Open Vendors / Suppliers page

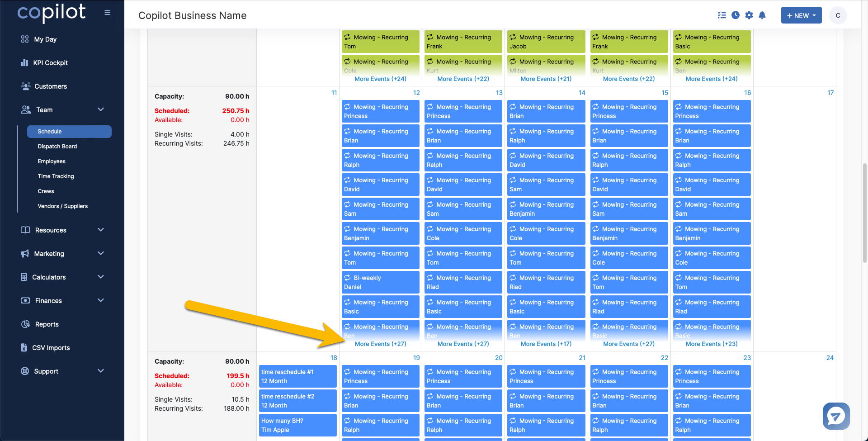[x=63, y=206]
